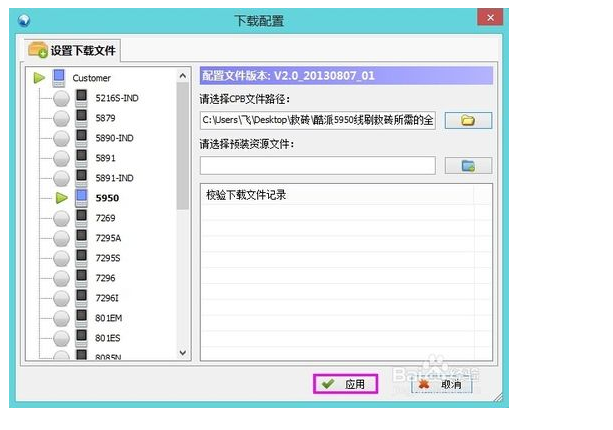Click the model list scrollbar thumb
Viewport: 613px width, 430px height.
(183, 146)
